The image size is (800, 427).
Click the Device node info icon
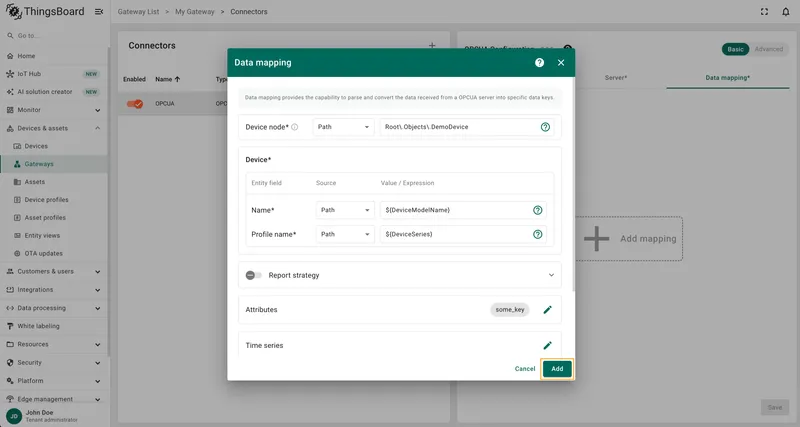pos(294,127)
